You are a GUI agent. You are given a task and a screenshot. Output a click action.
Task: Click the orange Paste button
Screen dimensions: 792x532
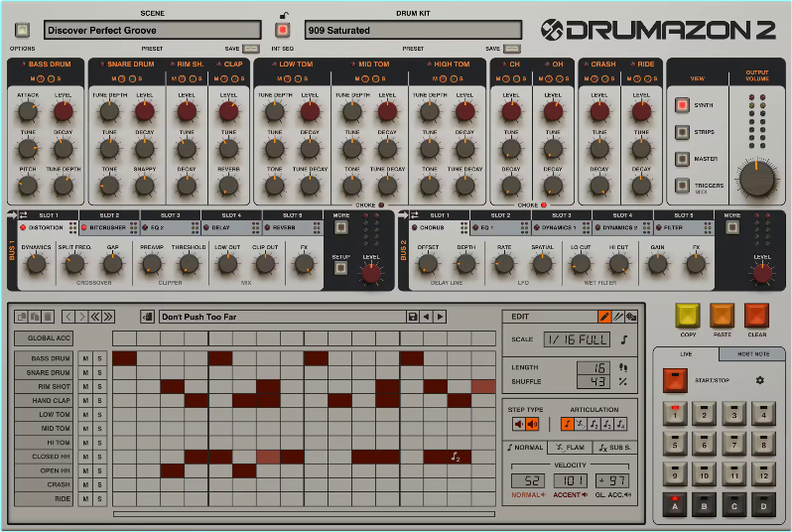point(723,316)
